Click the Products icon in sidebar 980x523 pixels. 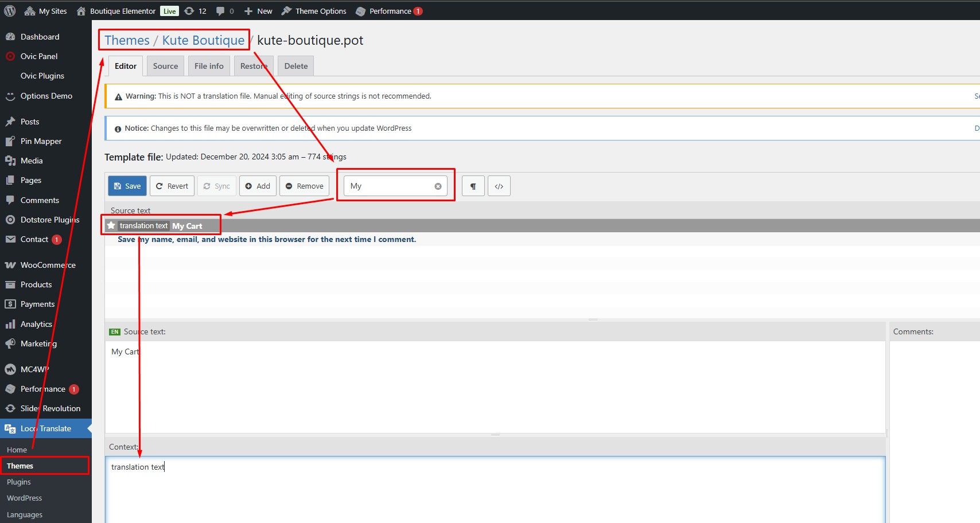pyautogui.click(x=10, y=284)
